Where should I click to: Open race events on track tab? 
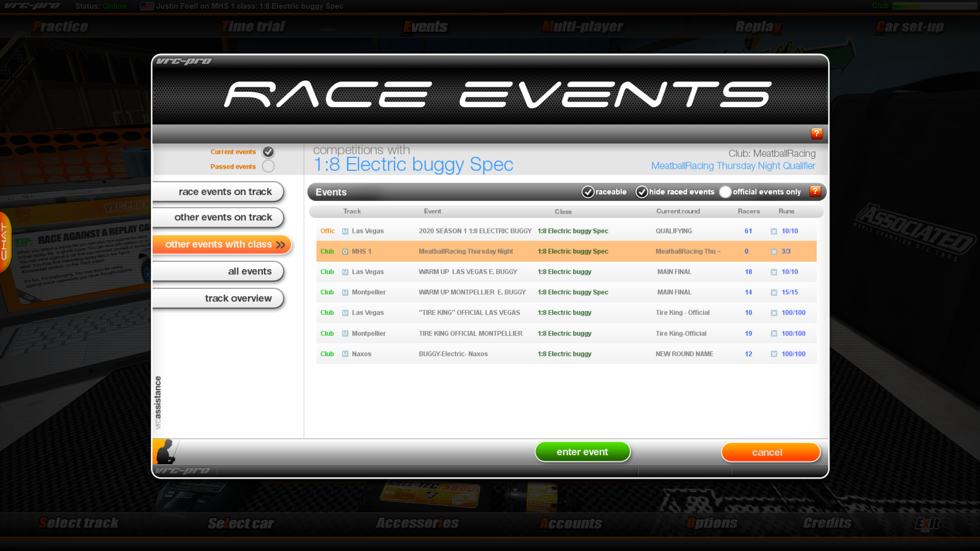(x=218, y=192)
